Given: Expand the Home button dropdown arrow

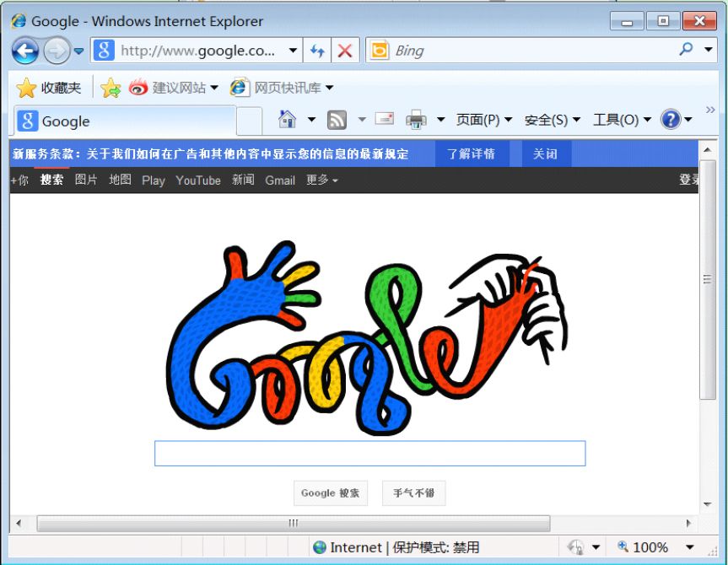Looking at the screenshot, I should coord(311,120).
